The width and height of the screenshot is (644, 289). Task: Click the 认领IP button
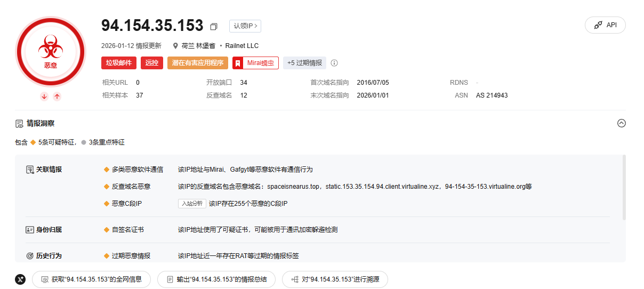pyautogui.click(x=245, y=26)
